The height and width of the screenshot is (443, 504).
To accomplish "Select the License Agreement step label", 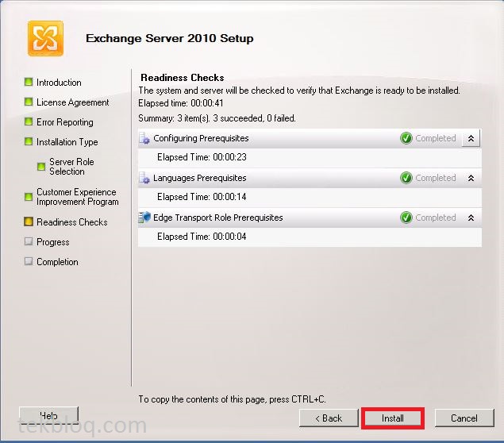I will click(73, 102).
